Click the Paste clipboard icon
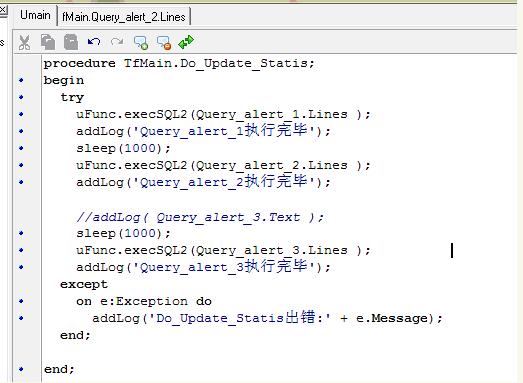This screenshot has width=523, height=383. pyautogui.click(x=71, y=42)
